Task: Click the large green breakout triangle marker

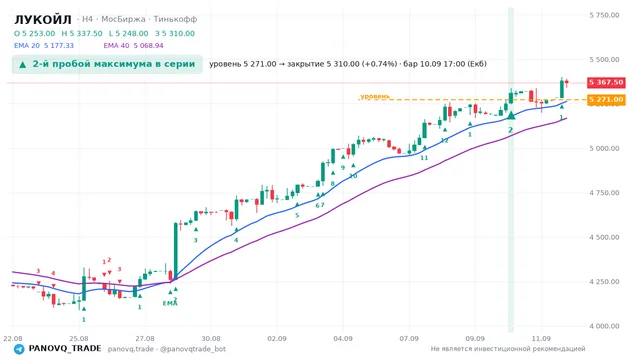Action: click(511, 116)
